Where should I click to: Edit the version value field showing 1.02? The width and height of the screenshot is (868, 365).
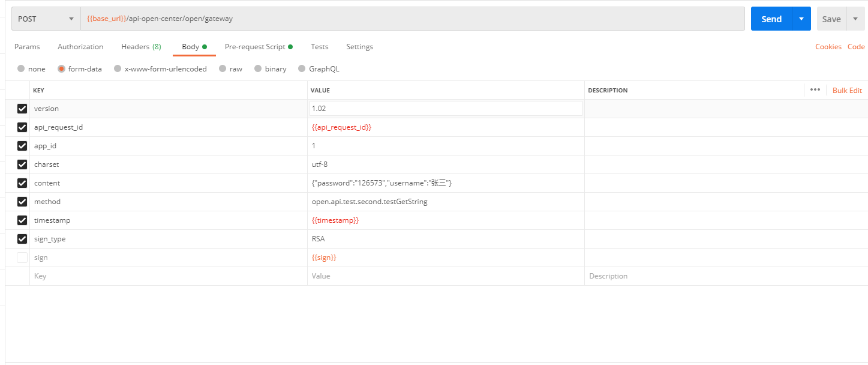coord(445,108)
